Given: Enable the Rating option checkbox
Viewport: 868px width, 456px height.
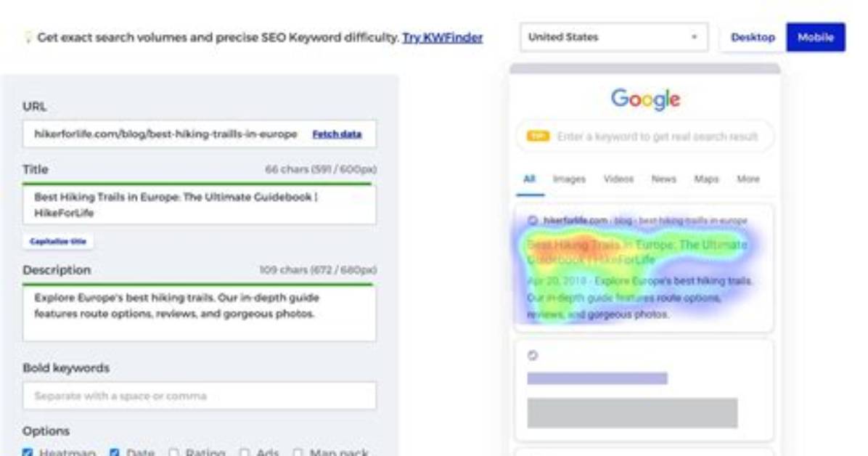Looking at the screenshot, I should point(174,452).
